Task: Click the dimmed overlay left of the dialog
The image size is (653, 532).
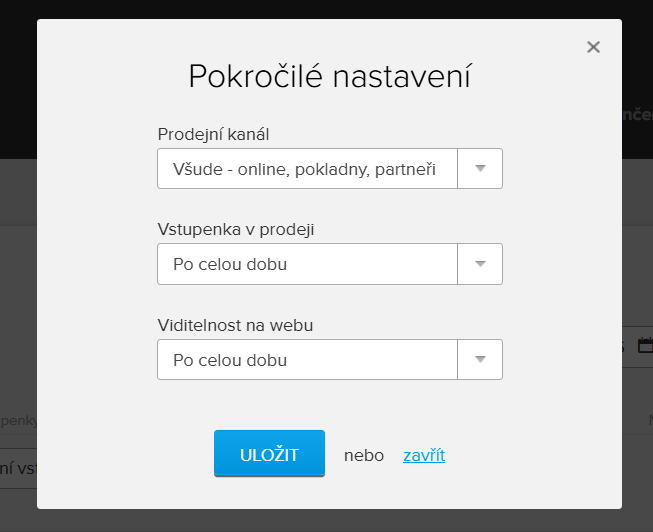Action: 17,300
